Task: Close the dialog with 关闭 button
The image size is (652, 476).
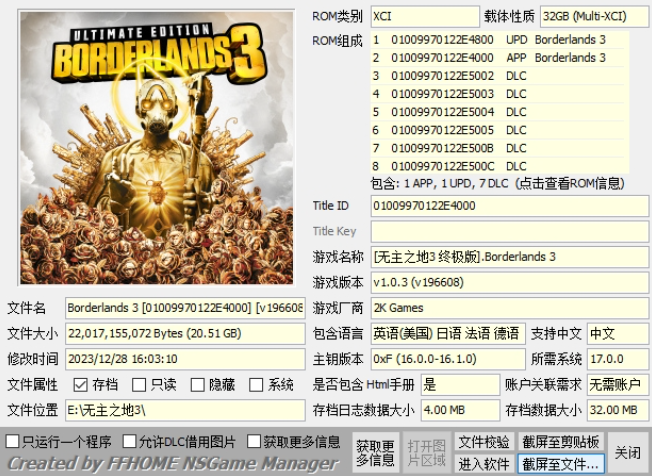Action: pos(627,453)
